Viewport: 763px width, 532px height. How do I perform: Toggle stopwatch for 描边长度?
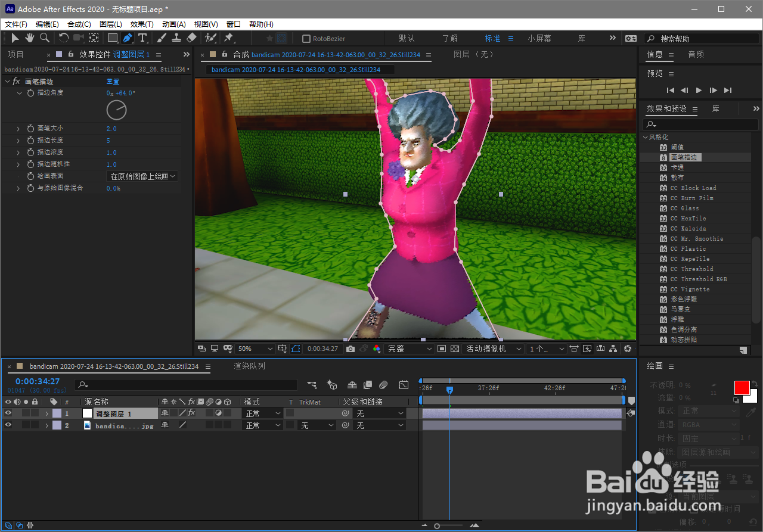30,141
